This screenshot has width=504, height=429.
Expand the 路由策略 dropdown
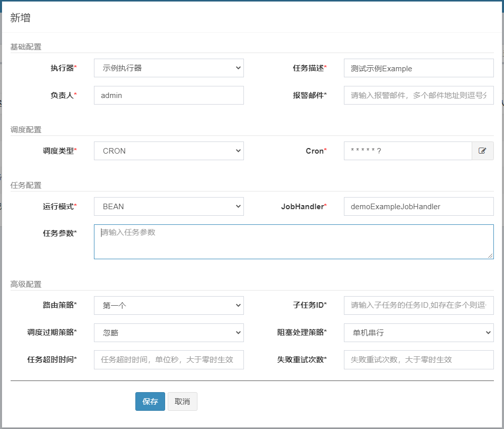pyautogui.click(x=169, y=305)
